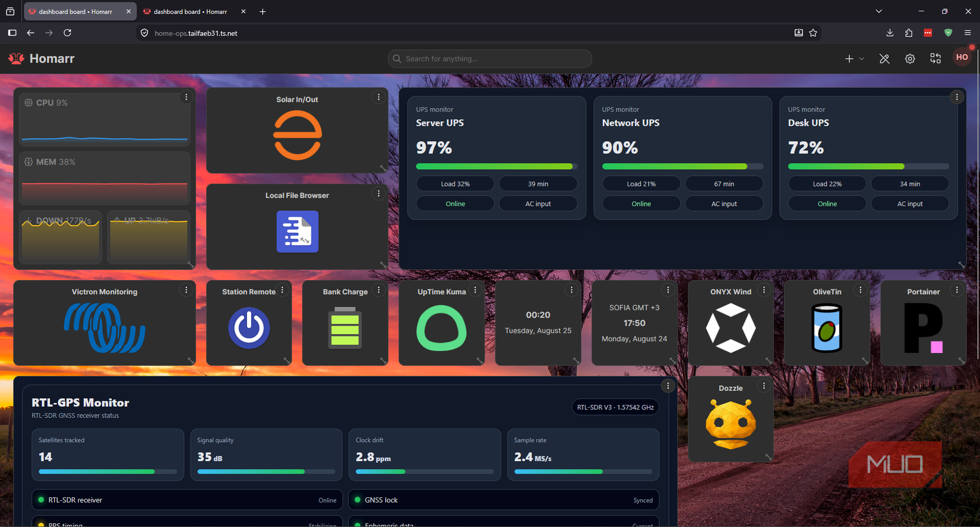Click RTL-SDR V3 1.57542 GHz badge
This screenshot has height=527, width=980.
pos(615,407)
